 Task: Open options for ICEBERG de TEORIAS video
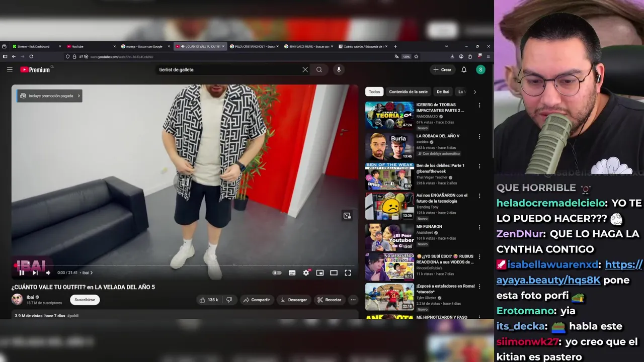(x=479, y=106)
